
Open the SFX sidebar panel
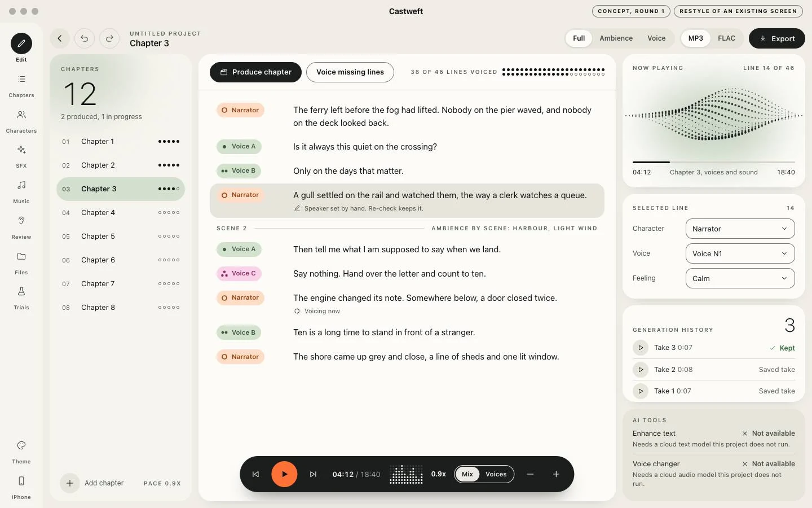[21, 156]
